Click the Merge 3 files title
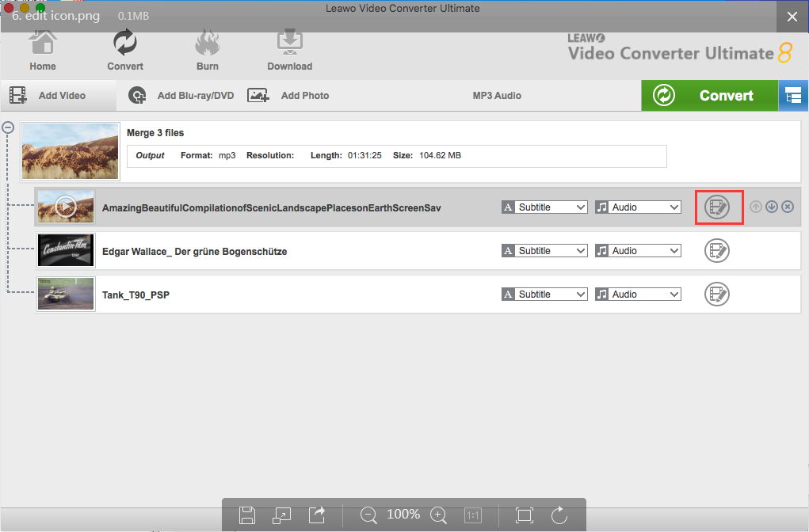The height and width of the screenshot is (532, 809). pos(155,133)
